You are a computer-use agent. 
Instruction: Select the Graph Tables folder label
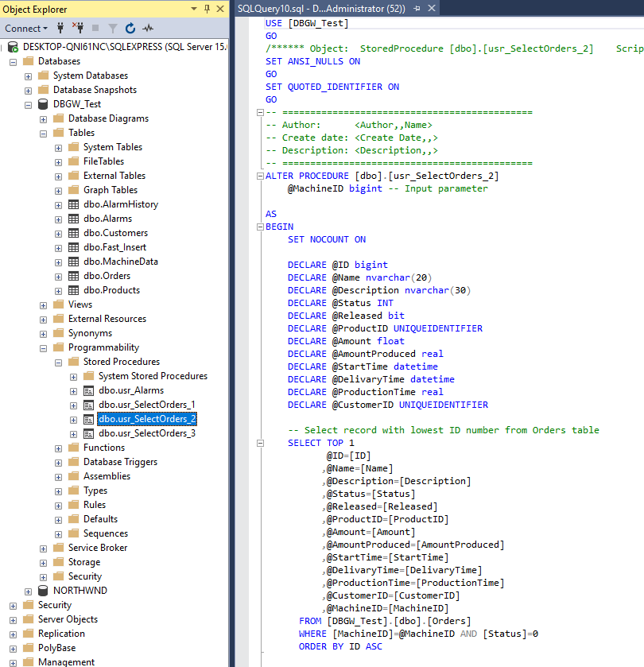pos(111,190)
